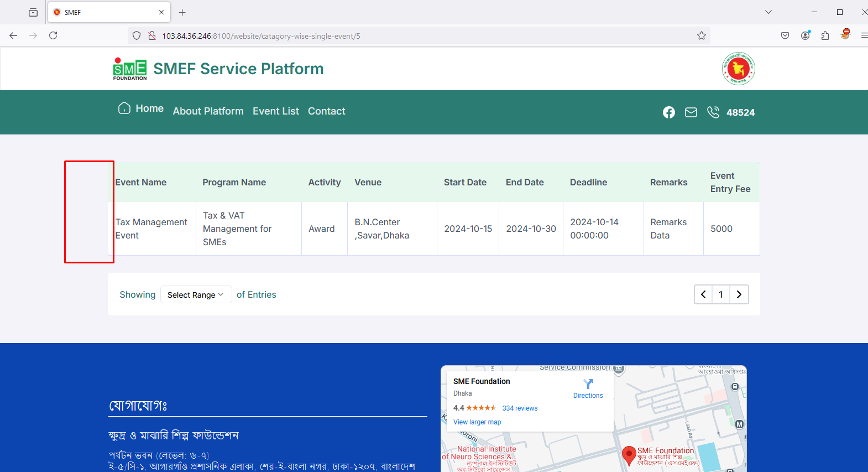Open the Firefox extensions icon

pos(825,35)
